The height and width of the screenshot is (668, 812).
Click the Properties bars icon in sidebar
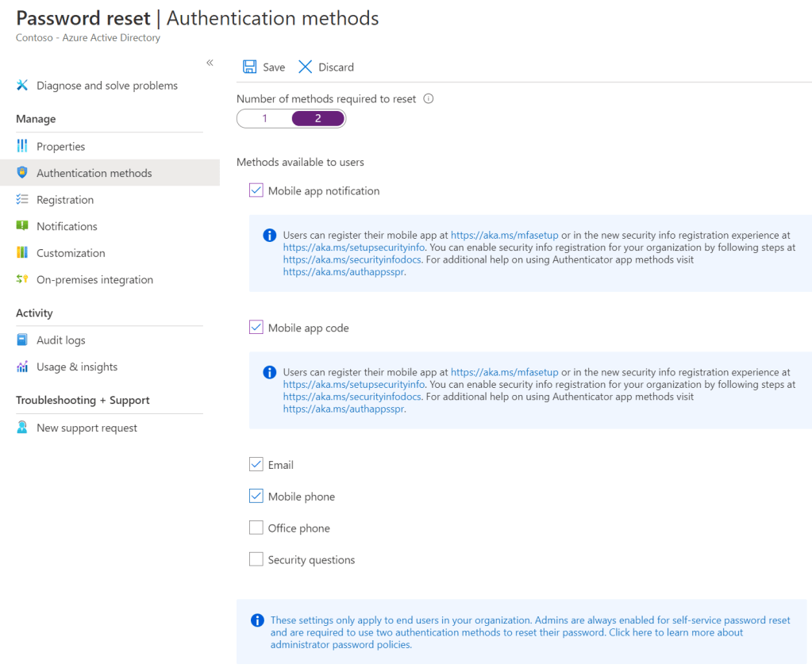coord(22,147)
